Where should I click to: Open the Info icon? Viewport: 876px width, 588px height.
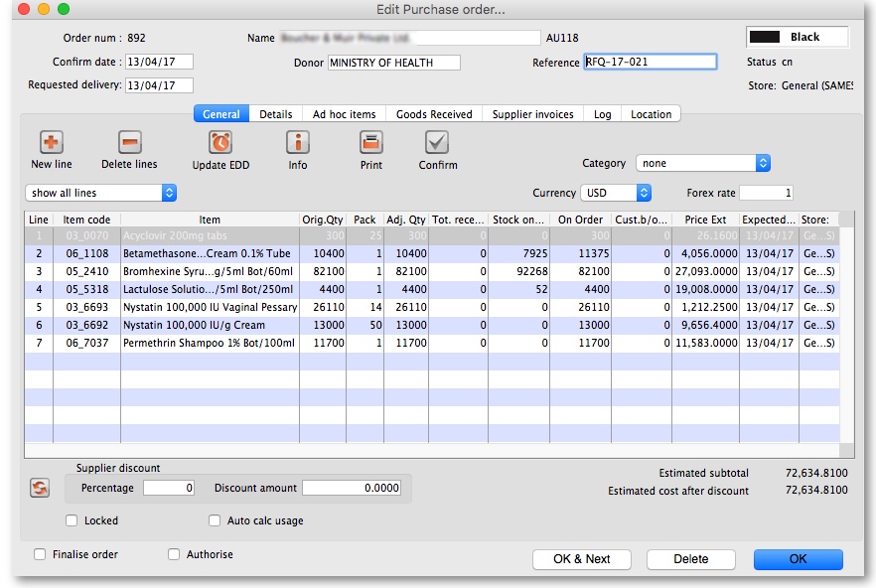click(x=298, y=142)
